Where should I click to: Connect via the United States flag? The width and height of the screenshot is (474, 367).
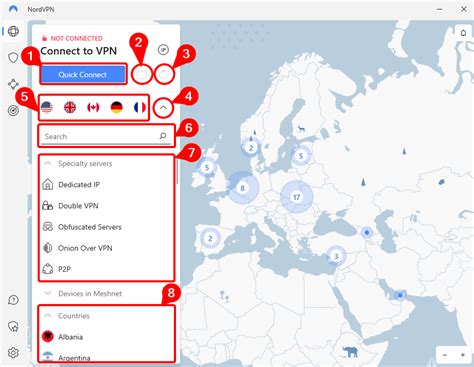[47, 107]
